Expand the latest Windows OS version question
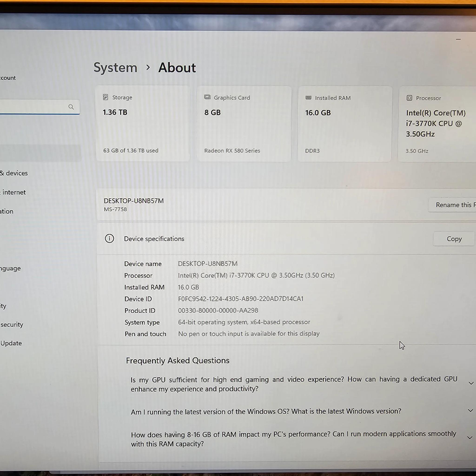Viewport: 476px width, 476px height. (x=470, y=410)
